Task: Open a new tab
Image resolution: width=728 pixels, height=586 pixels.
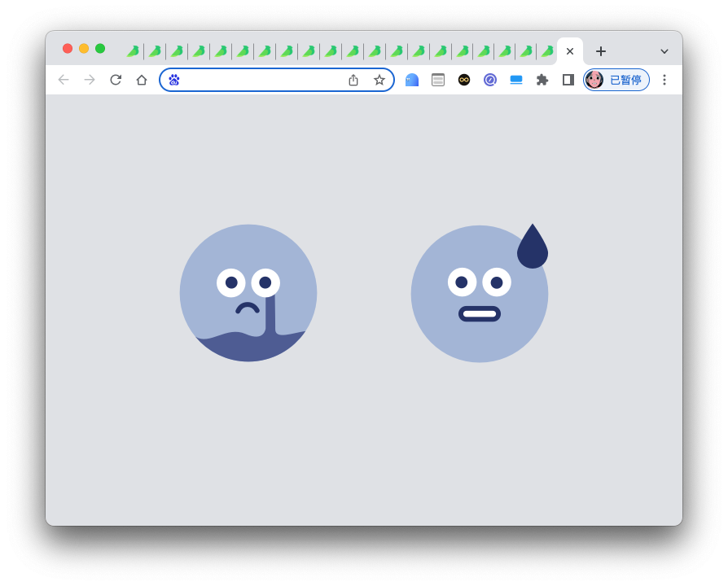Action: pos(601,51)
